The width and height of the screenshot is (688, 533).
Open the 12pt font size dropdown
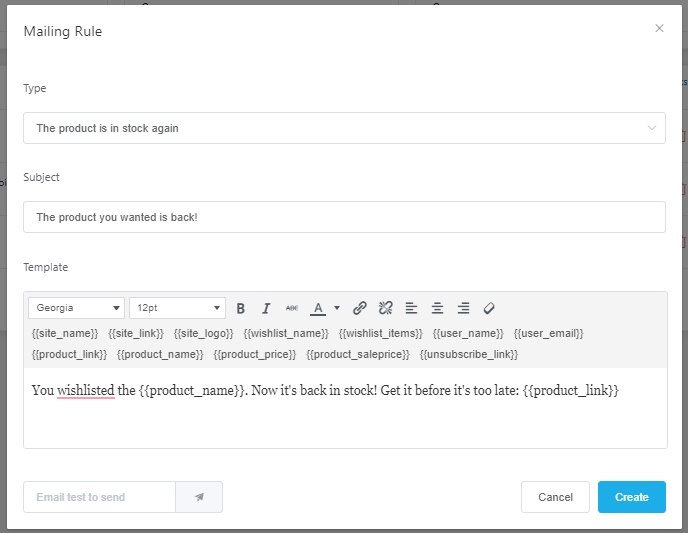(x=177, y=308)
